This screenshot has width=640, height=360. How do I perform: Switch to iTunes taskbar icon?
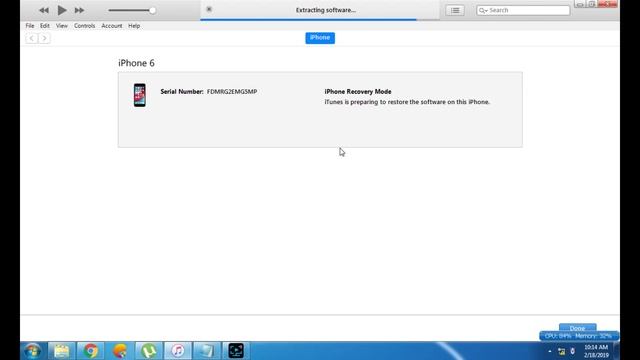point(178,351)
